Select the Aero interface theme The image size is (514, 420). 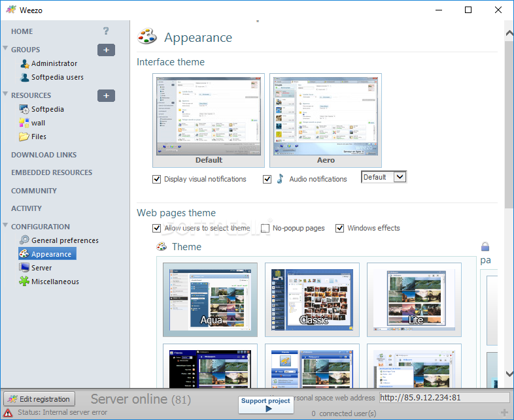(326, 120)
